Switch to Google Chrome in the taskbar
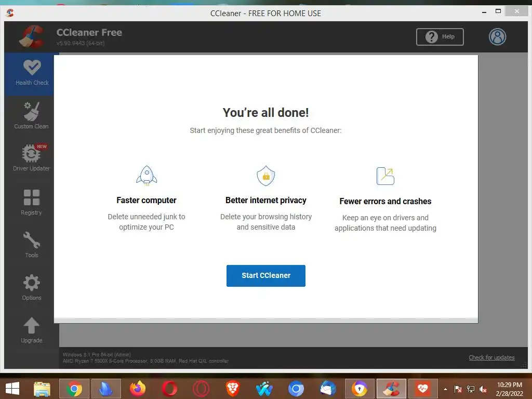 click(x=74, y=389)
